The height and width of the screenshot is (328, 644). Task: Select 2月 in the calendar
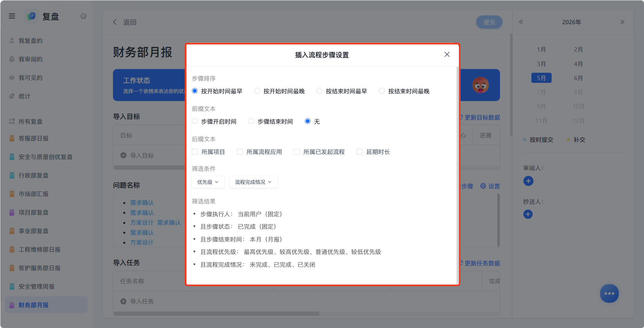(579, 50)
